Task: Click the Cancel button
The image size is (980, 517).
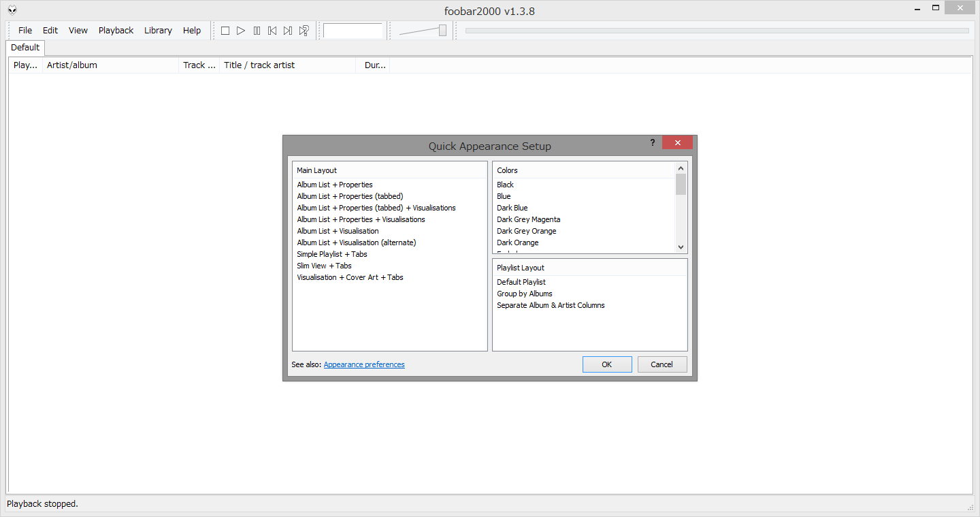Action: point(661,364)
